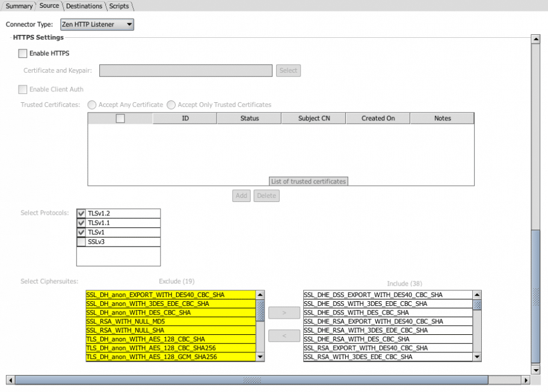Check the SSLv3 protocol box
548x392 pixels.
(x=81, y=242)
